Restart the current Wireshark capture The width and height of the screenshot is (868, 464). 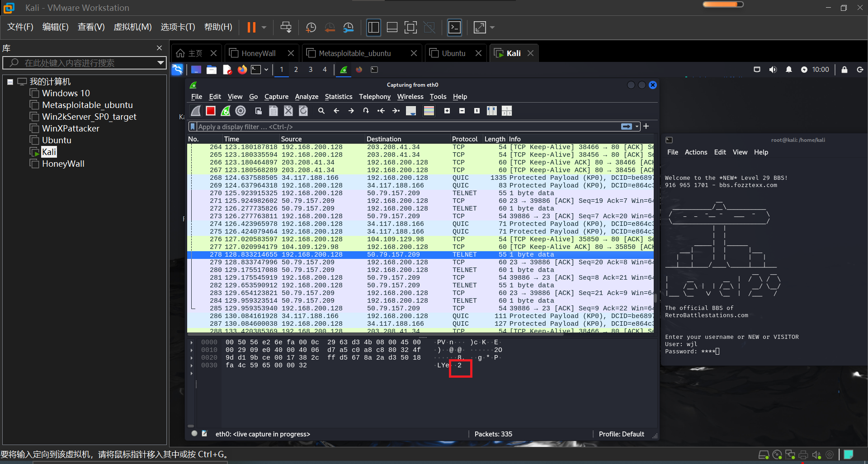tap(226, 111)
